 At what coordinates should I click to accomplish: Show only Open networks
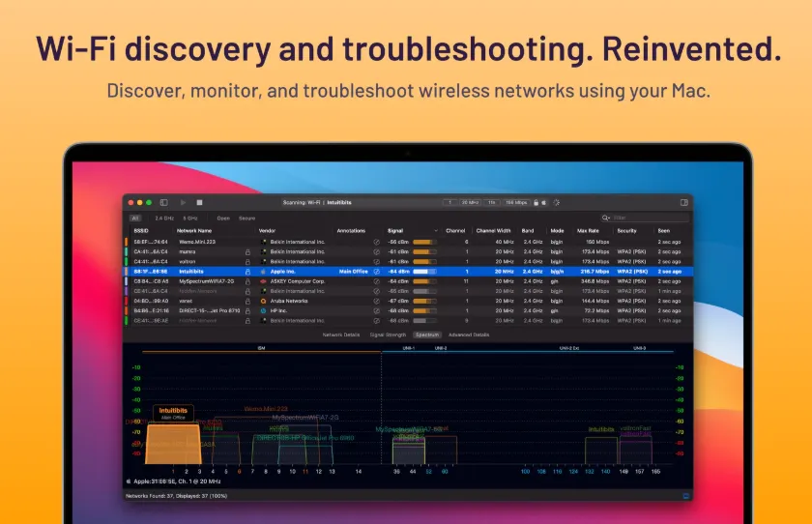[x=223, y=218]
